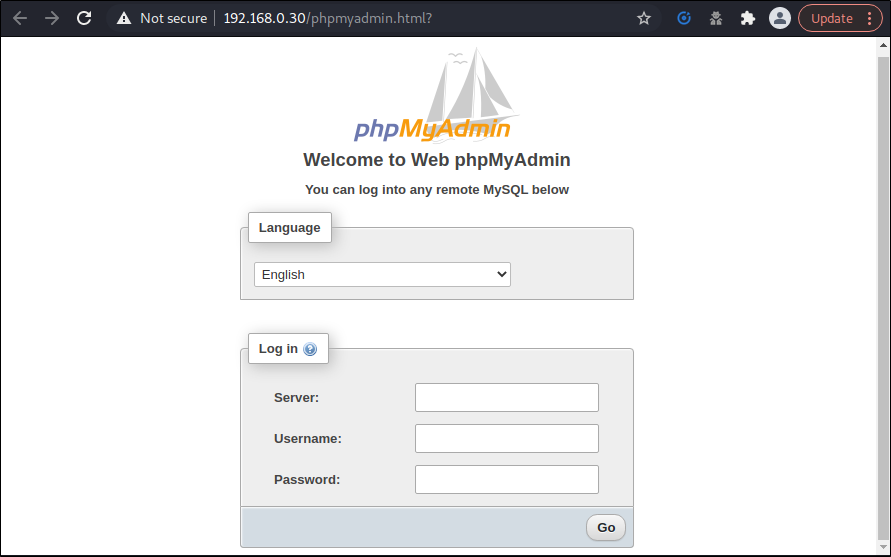Submit the login with Go
Viewport: 891px width, 557px height.
coord(606,527)
